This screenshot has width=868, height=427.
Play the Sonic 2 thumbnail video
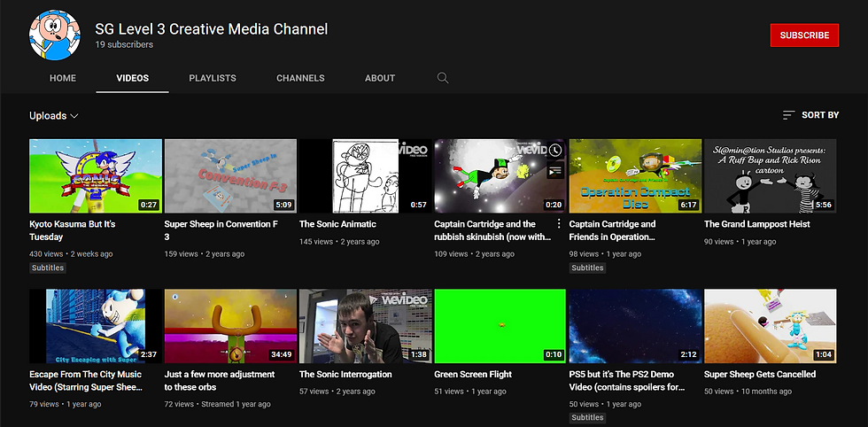[x=96, y=176]
